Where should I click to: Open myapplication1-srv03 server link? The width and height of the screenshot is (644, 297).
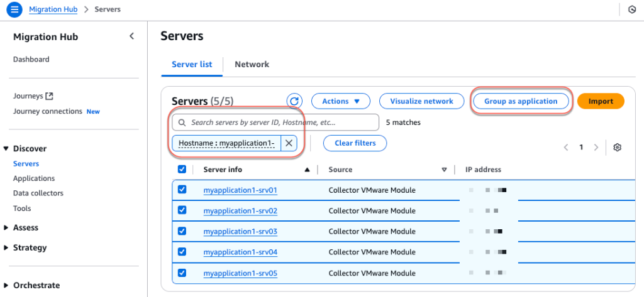click(x=240, y=232)
